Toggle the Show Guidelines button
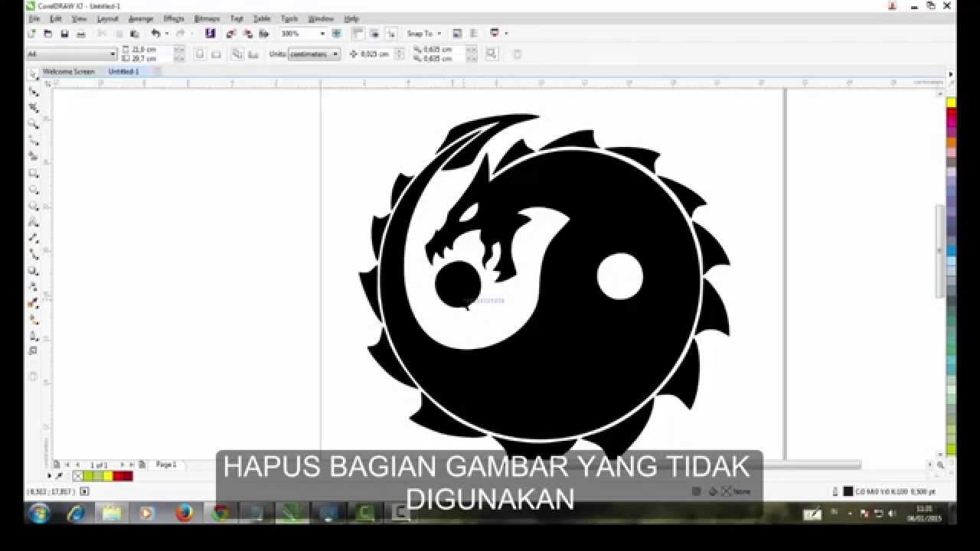 pos(391,34)
